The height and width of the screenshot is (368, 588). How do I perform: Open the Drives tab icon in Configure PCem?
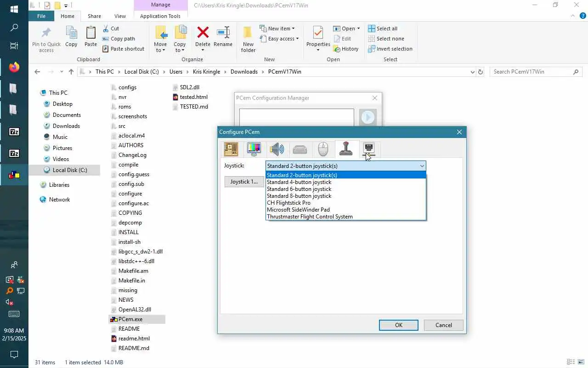[300, 149]
